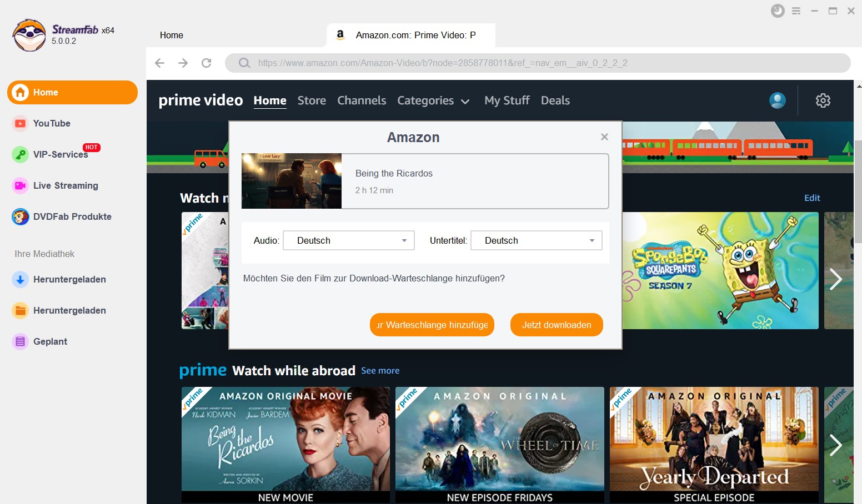Open the Prime Video profile avatar

[778, 100]
